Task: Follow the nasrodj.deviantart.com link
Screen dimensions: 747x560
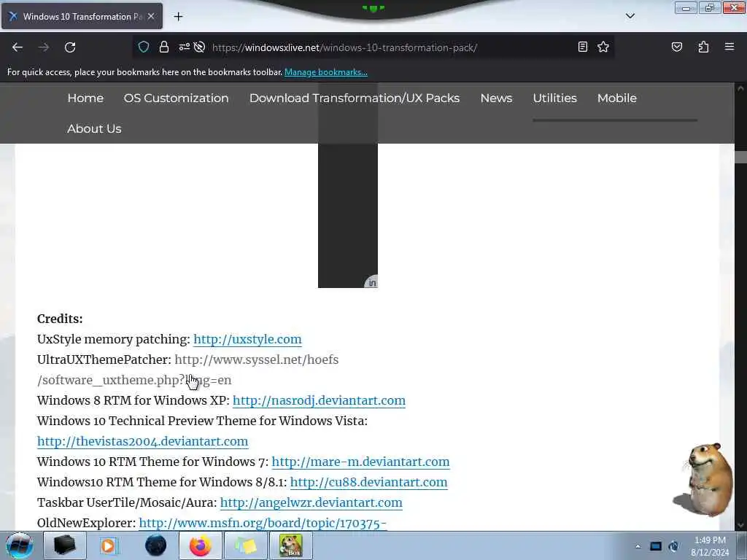Action: (x=319, y=400)
